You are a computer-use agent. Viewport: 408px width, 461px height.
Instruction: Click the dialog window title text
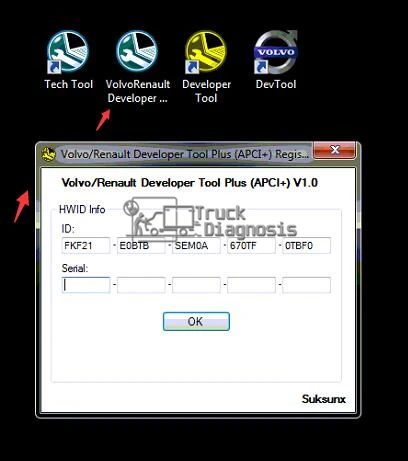tap(185, 154)
